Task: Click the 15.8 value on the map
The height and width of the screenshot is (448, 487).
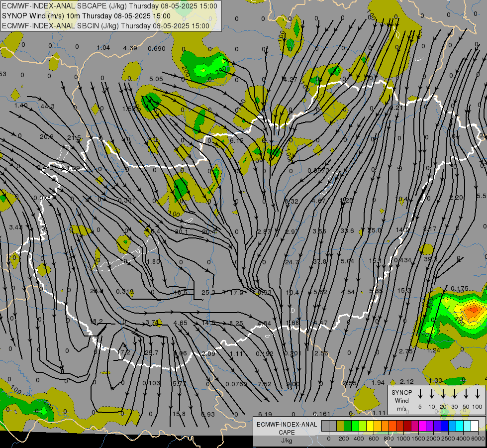Action: pyautogui.click(x=179, y=414)
